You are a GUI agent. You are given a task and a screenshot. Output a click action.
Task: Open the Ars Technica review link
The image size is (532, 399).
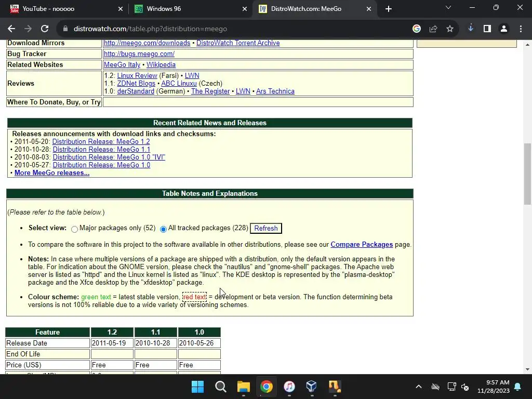pos(275,91)
